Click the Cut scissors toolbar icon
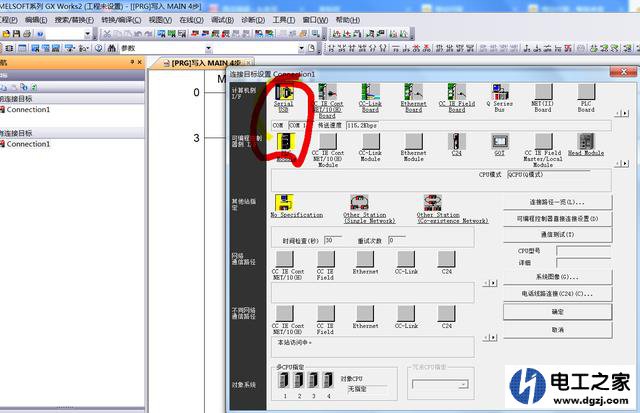This screenshot has width=640, height=413. point(107,34)
